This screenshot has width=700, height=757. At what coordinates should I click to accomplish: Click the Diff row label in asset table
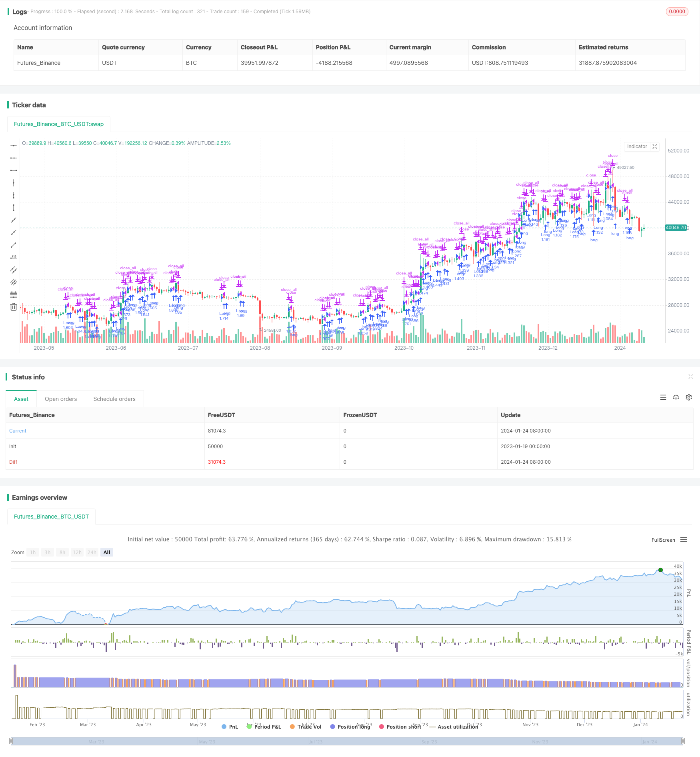[x=13, y=462]
